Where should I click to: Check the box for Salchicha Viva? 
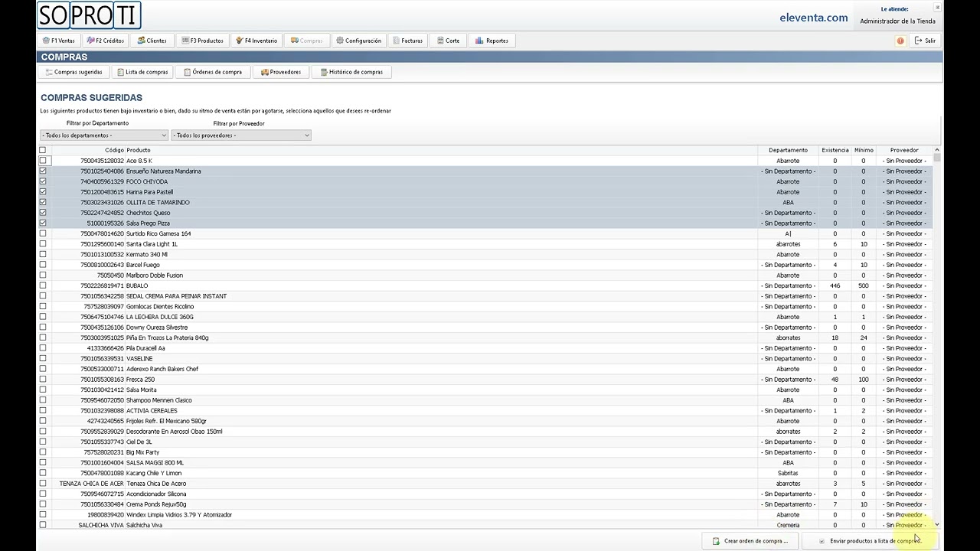click(43, 525)
